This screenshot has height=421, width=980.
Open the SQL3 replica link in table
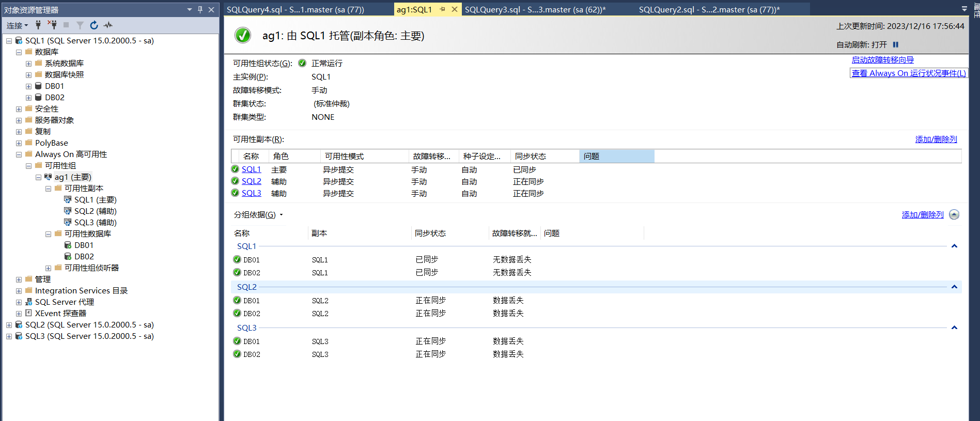252,193
